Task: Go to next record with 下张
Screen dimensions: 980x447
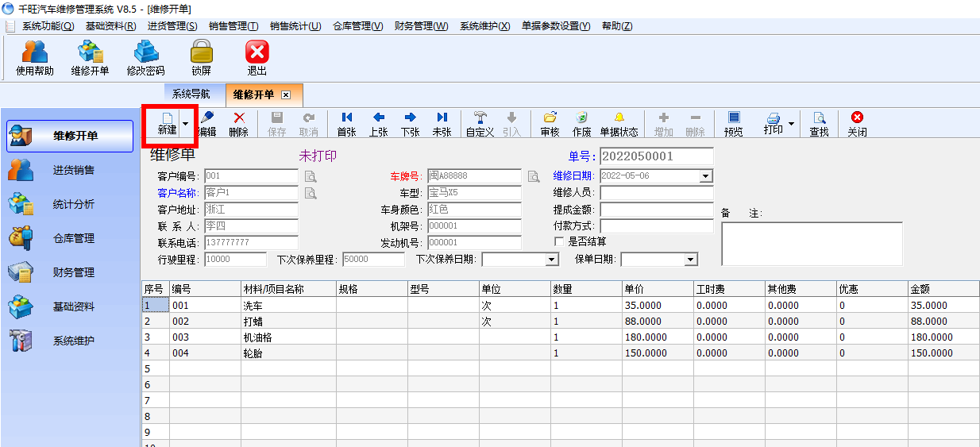Action: [410, 124]
